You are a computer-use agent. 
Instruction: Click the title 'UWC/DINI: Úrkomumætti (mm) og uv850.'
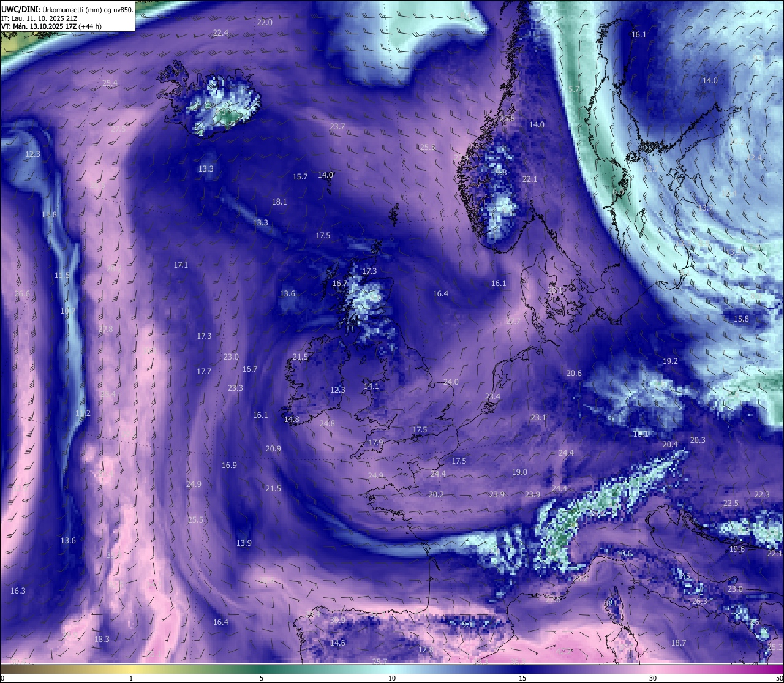point(67,10)
